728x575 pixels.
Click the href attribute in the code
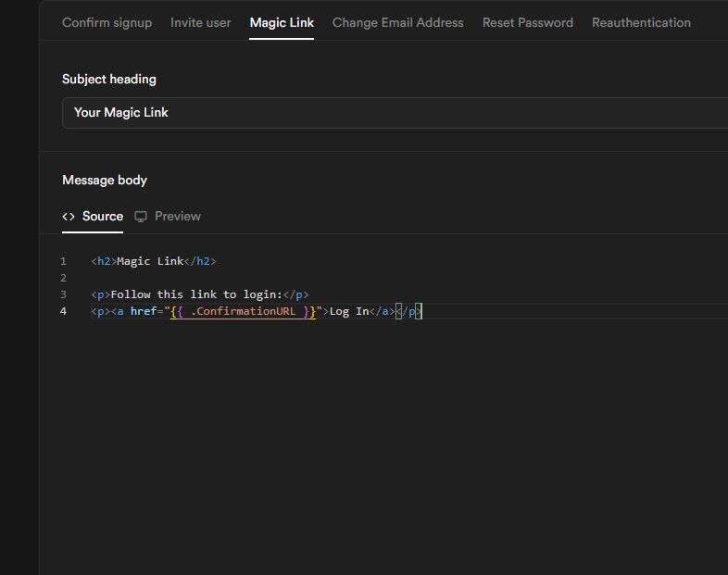(143, 312)
